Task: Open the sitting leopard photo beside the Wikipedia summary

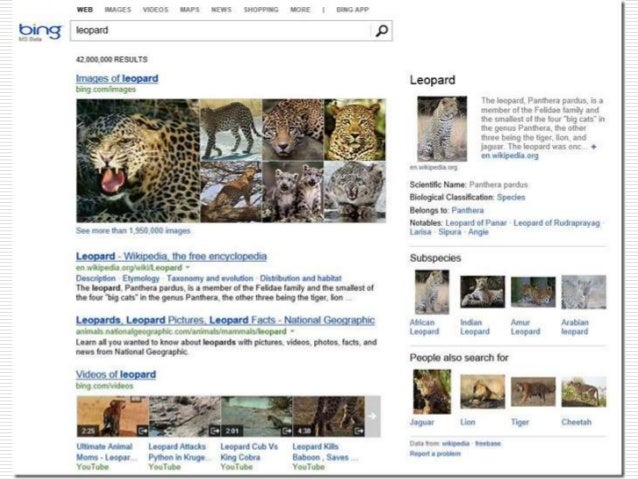Action: 442,129
